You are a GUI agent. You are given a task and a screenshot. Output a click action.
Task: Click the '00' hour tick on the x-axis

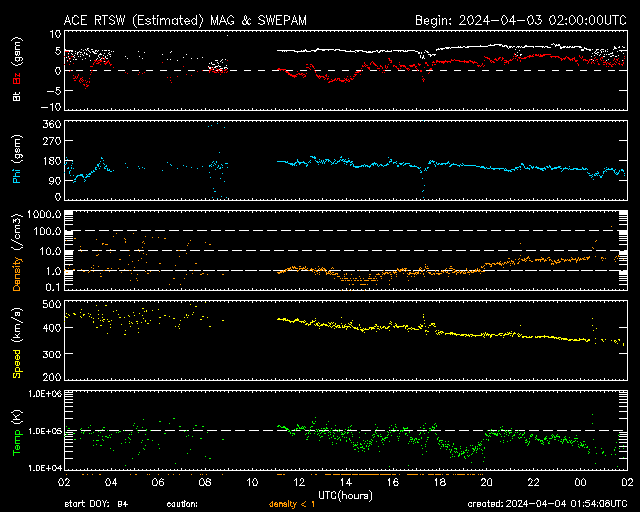[x=580, y=482]
